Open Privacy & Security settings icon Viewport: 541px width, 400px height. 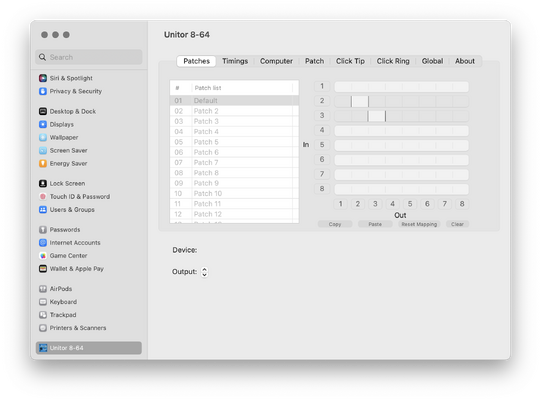[43, 91]
